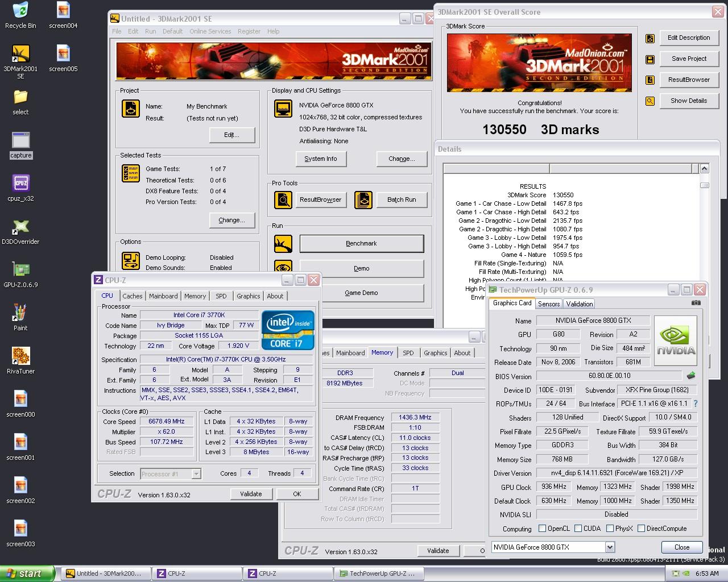This screenshot has width=728, height=582.
Task: Click the Details list scrollbar up arrow
Action: coord(704,169)
